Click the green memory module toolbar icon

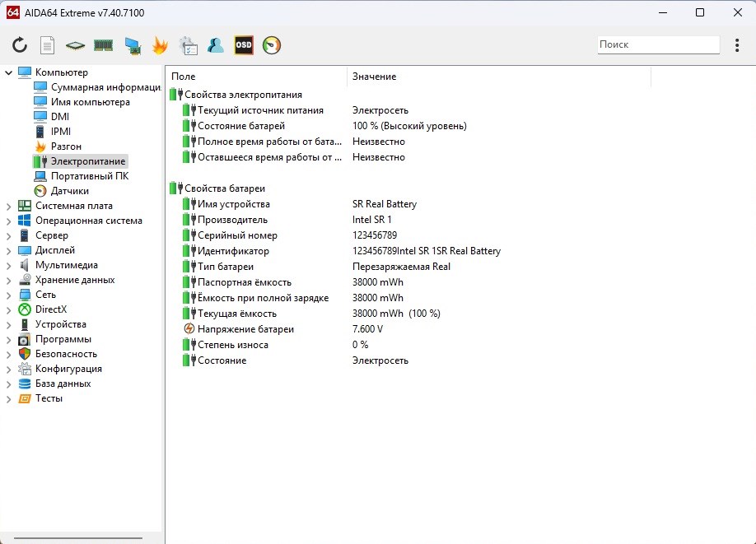(x=103, y=45)
